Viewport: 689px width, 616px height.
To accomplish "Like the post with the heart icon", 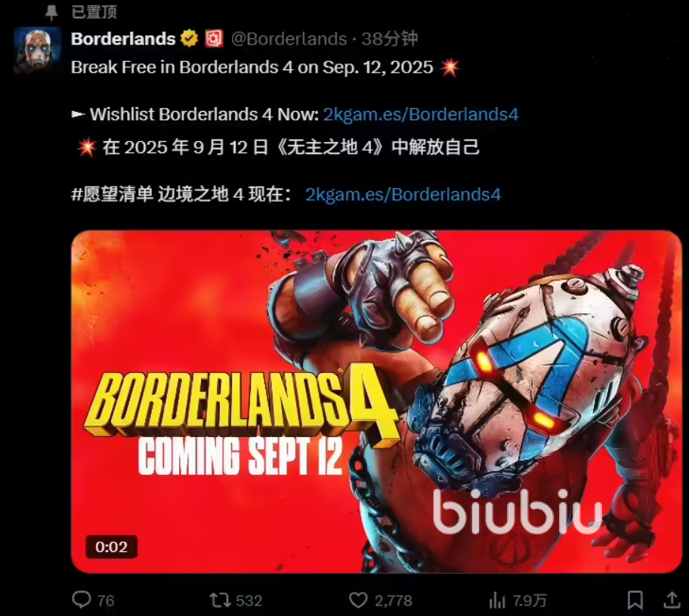I will click(x=358, y=600).
